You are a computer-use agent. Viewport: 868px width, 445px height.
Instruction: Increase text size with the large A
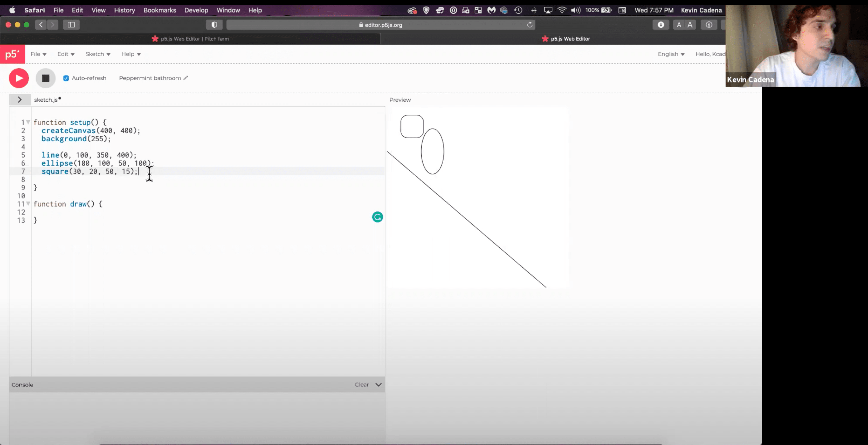(x=690, y=25)
